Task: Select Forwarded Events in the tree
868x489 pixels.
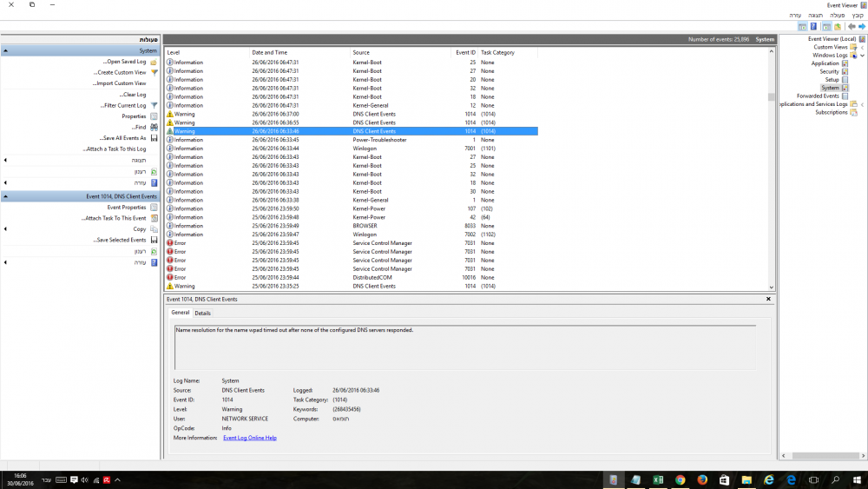Action: (818, 96)
